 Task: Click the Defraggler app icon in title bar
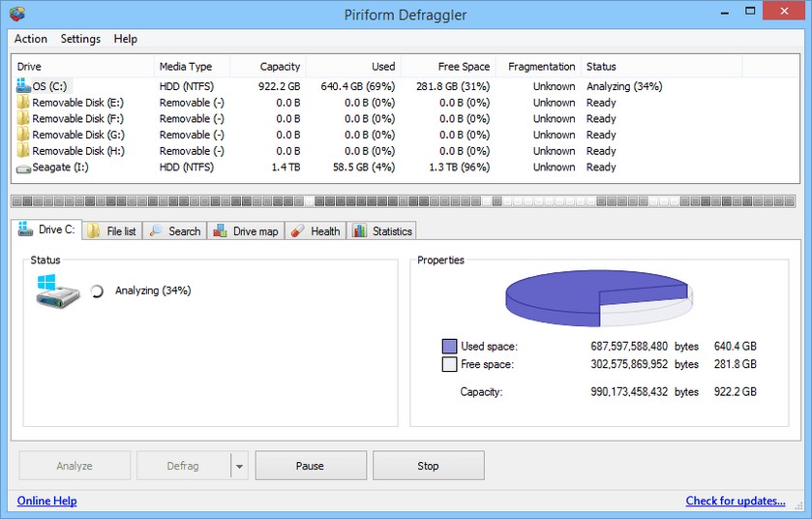pos(16,14)
